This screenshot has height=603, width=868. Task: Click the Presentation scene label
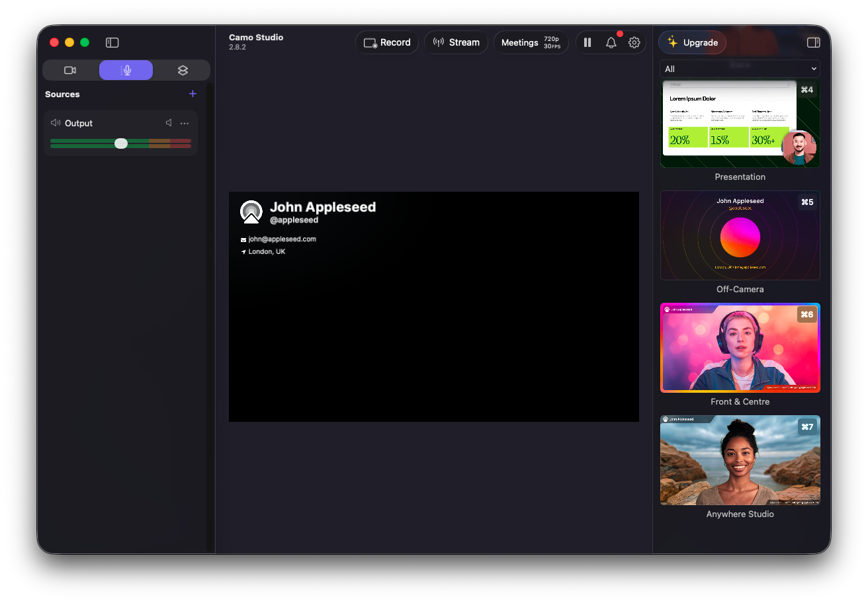pos(740,177)
